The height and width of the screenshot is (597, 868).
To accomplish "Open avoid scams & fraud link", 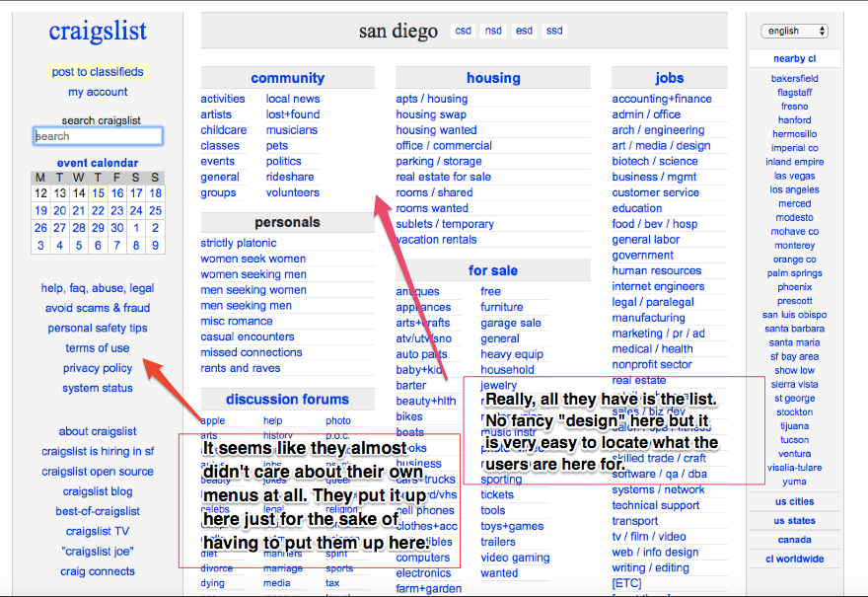I will [98, 308].
